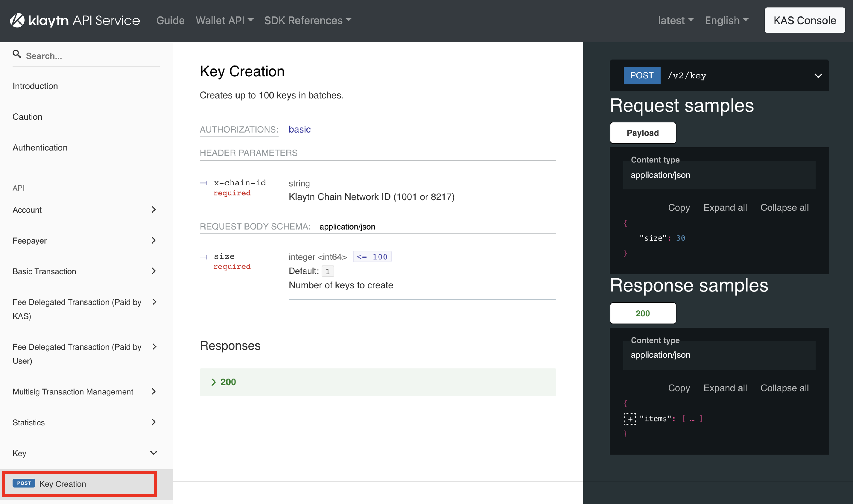Go to the Introduction section
The width and height of the screenshot is (853, 504).
click(35, 86)
